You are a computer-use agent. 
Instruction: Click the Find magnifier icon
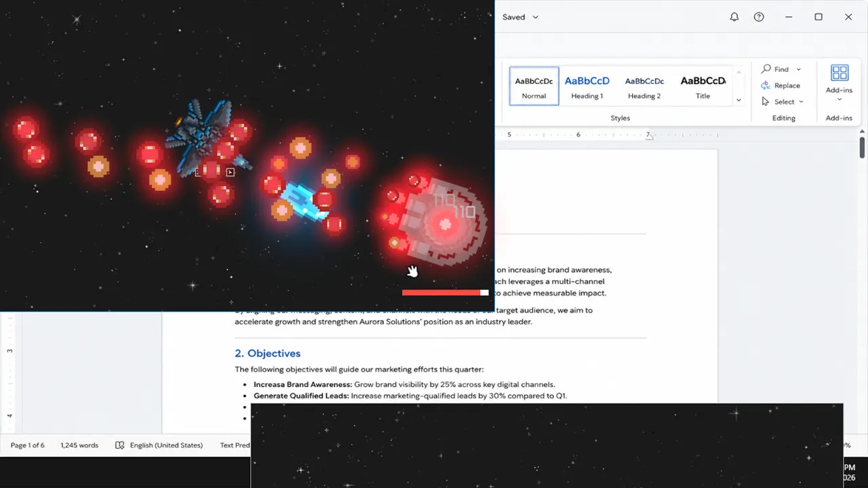point(766,69)
